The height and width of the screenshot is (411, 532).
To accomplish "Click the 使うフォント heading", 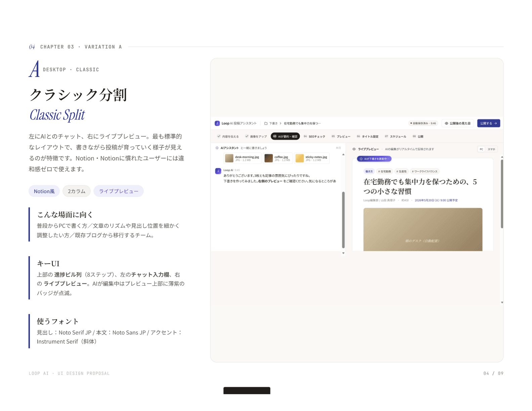I will pyautogui.click(x=57, y=321).
